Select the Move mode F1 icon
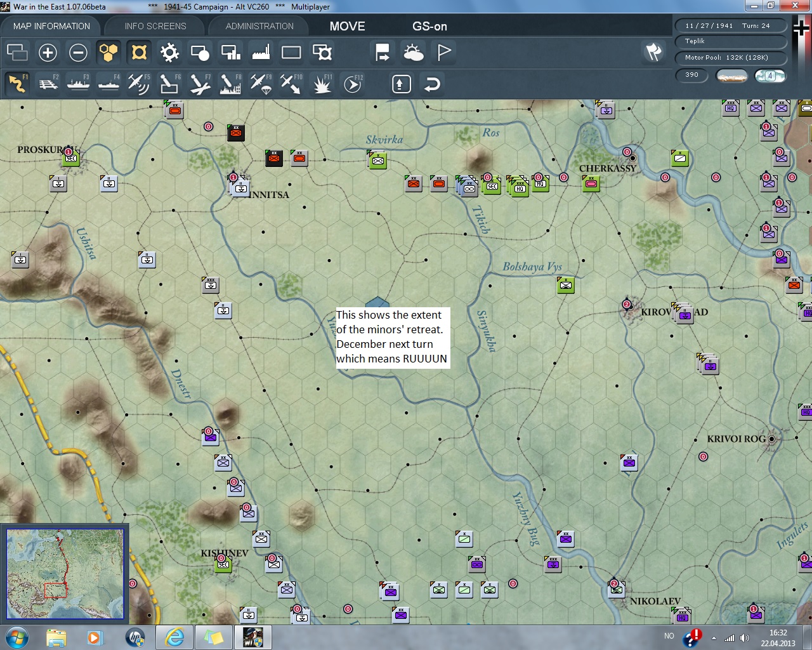The height and width of the screenshot is (650, 812). pyautogui.click(x=17, y=84)
